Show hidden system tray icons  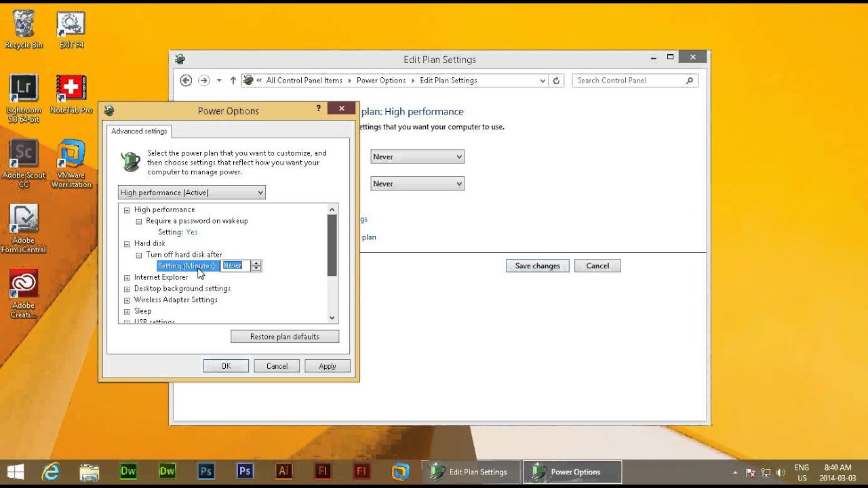pyautogui.click(x=736, y=472)
